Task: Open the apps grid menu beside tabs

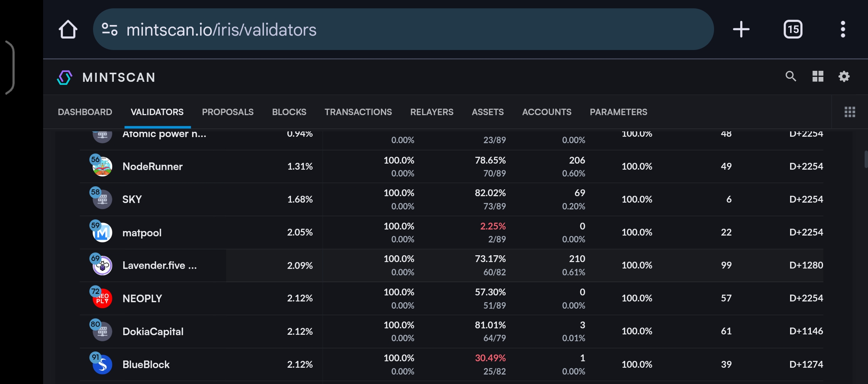Action: (849, 112)
